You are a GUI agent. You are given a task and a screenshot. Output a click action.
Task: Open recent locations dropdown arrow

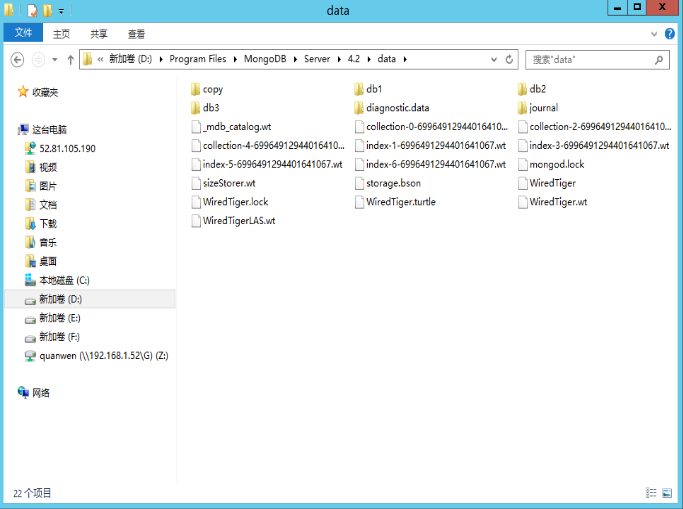point(54,60)
